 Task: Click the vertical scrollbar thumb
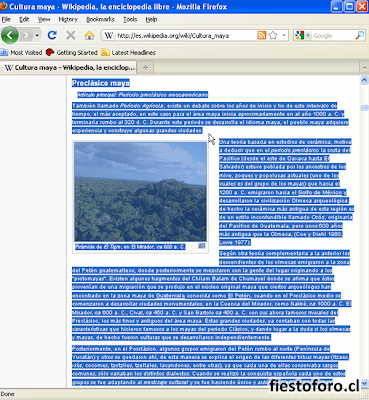(364, 107)
